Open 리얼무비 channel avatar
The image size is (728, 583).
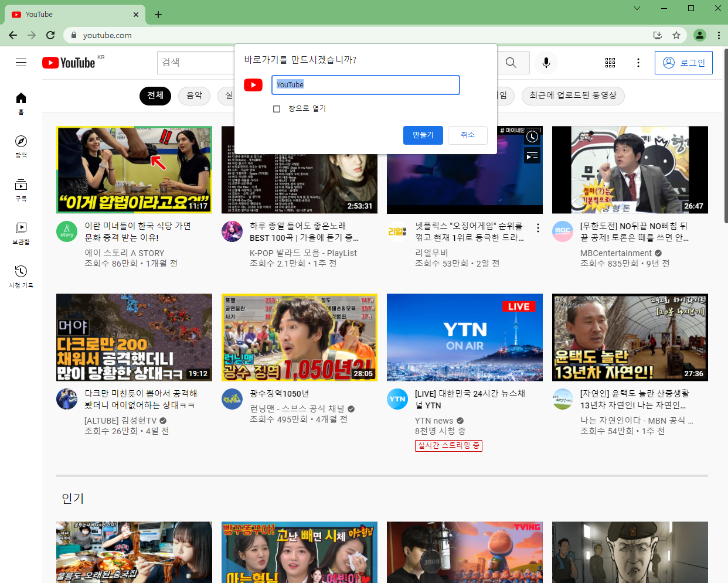[x=397, y=231]
